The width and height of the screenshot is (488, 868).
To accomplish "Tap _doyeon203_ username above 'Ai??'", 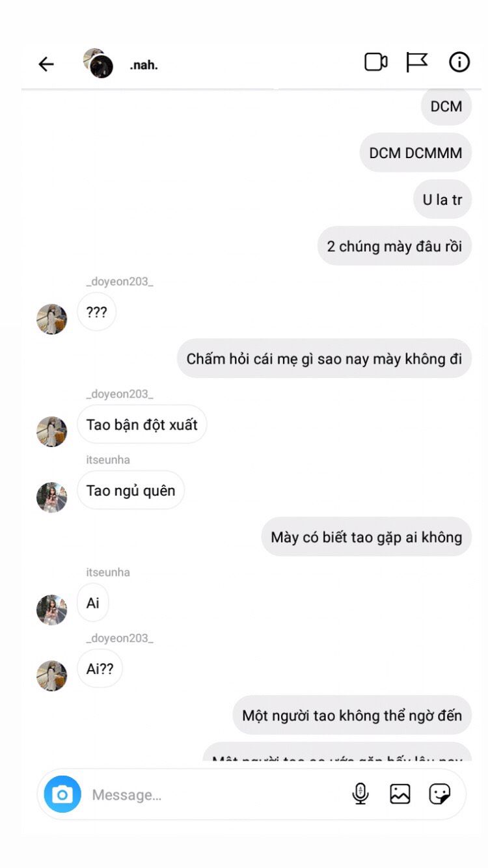I will tap(120, 638).
